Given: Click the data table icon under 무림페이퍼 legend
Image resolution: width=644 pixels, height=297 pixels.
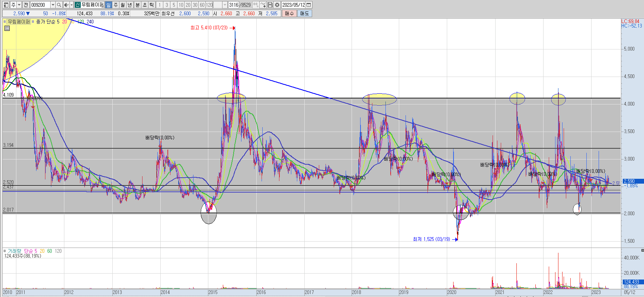Looking at the screenshot, I should point(7,28).
